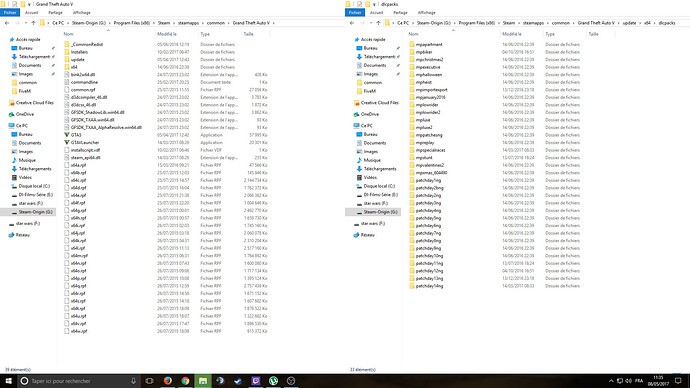Open the Steam icon in the taskbar
The height and width of the screenshot is (388, 690).
coord(238,381)
